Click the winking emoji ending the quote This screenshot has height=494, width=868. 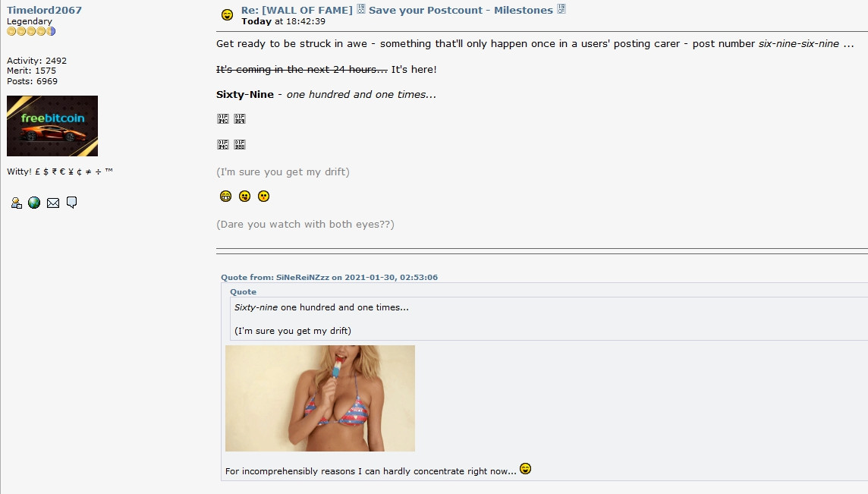525,469
